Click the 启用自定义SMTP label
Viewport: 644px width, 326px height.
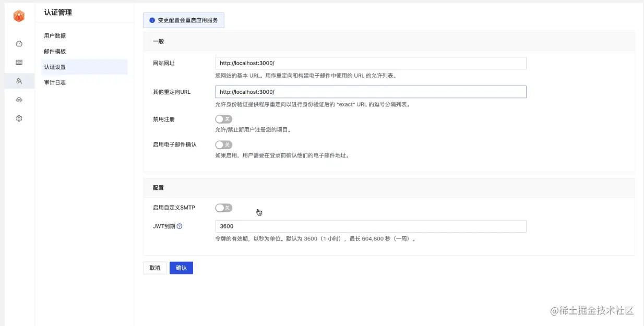tap(174, 208)
